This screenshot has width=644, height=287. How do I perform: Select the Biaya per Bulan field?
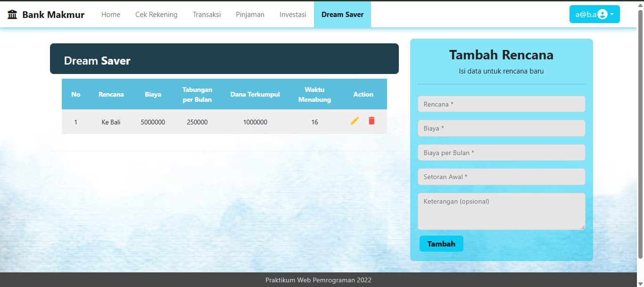[501, 152]
